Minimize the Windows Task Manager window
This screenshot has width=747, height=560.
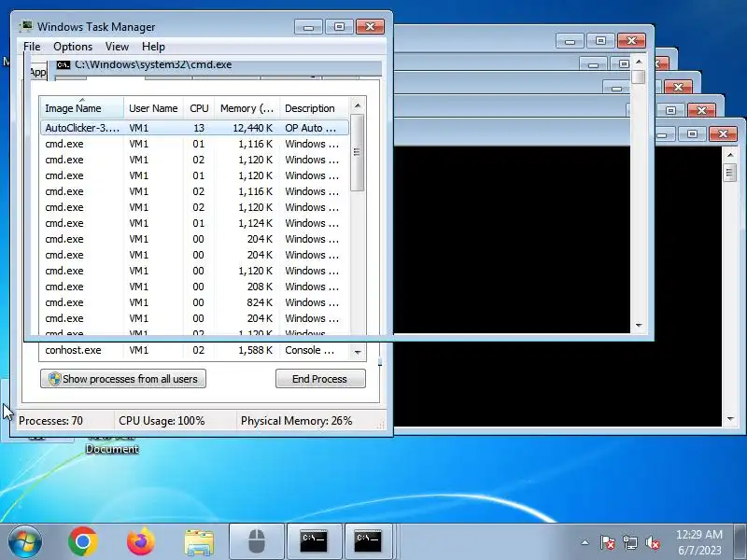308,27
